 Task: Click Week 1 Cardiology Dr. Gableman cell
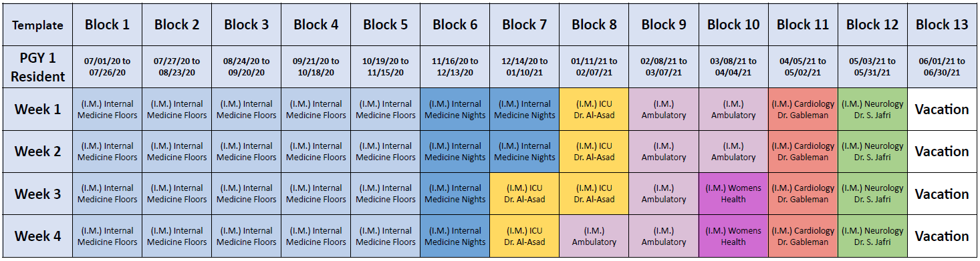[x=803, y=109]
